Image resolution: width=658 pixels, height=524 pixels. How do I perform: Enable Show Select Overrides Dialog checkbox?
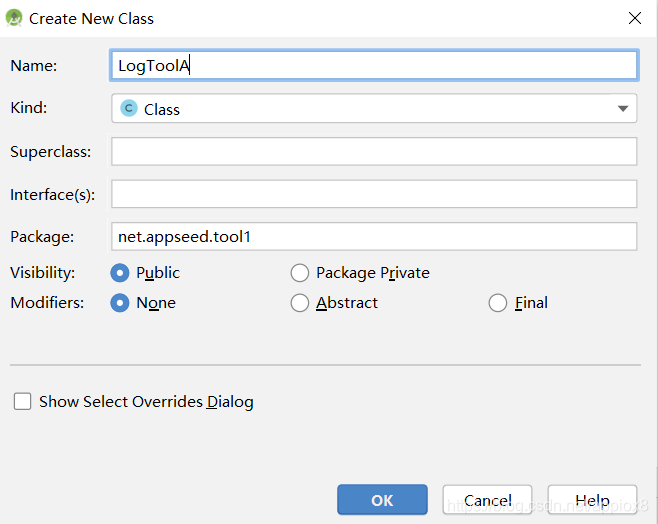[x=22, y=402]
